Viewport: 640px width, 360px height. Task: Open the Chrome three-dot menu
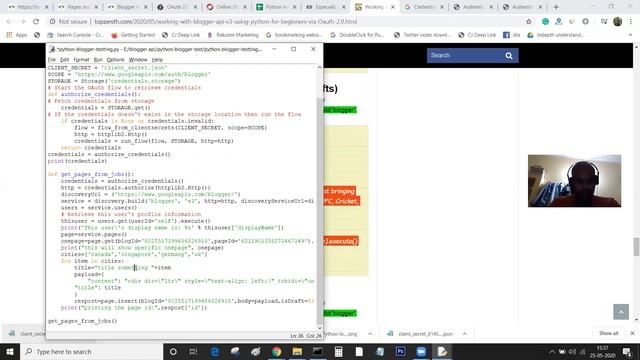pos(631,22)
